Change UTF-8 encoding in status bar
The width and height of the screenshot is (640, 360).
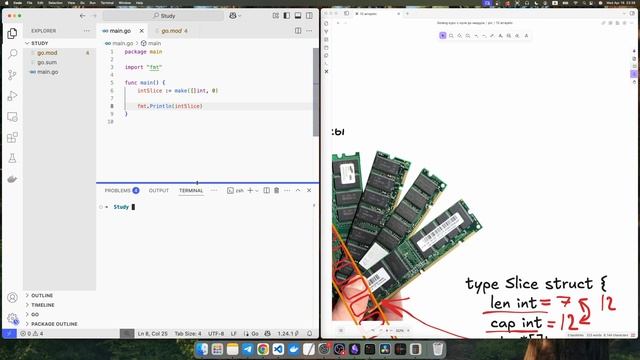coord(216,333)
